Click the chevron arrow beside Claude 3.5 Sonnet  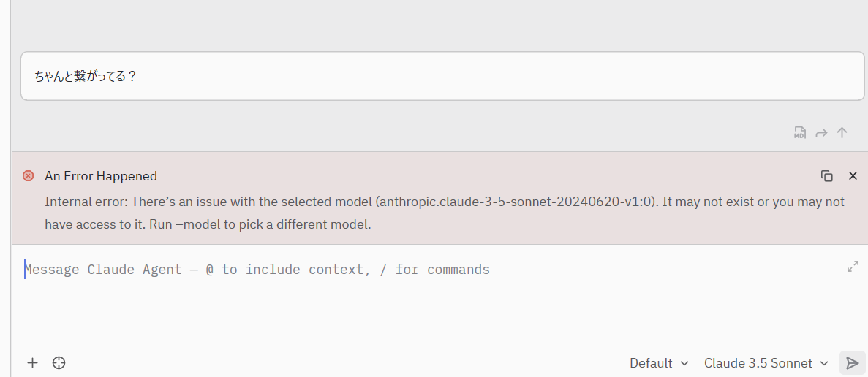824,363
